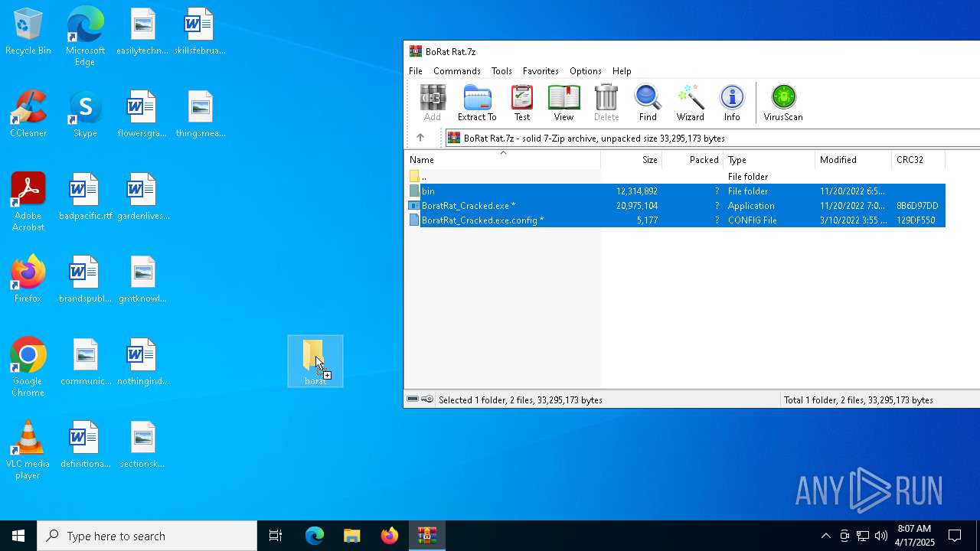Sort by the Packed column header
This screenshot has width=980, height=551.
[x=693, y=160]
